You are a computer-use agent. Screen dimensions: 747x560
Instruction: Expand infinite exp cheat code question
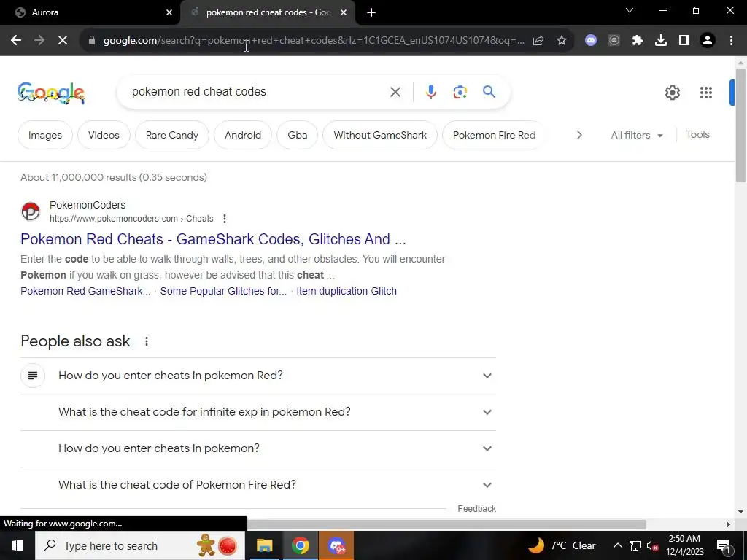pyautogui.click(x=258, y=413)
